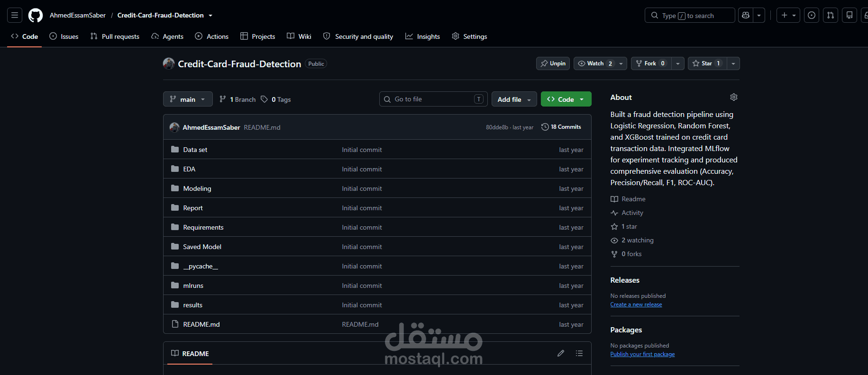Open the Actions tab

[x=212, y=36]
